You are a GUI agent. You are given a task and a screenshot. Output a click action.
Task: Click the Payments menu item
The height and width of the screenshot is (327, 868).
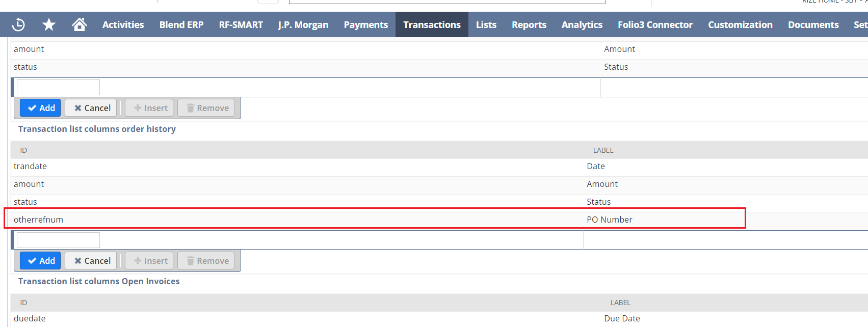tap(365, 24)
